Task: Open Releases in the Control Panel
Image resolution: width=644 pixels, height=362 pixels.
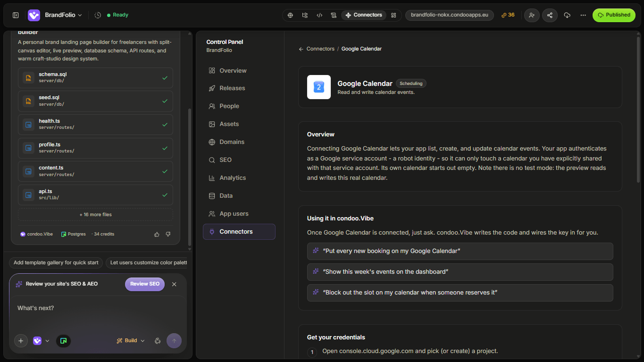Action: coord(239,88)
